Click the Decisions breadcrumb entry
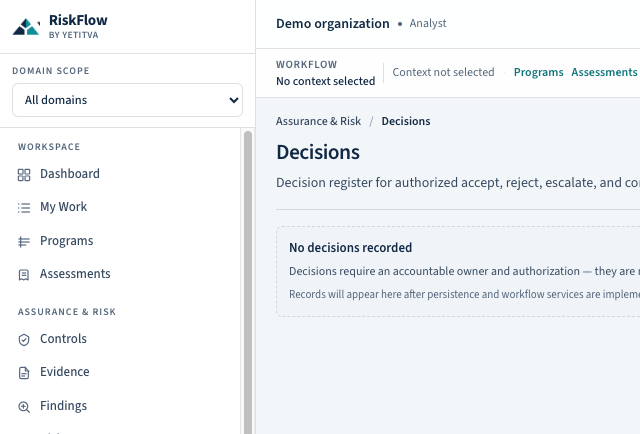The image size is (640, 434). [406, 121]
